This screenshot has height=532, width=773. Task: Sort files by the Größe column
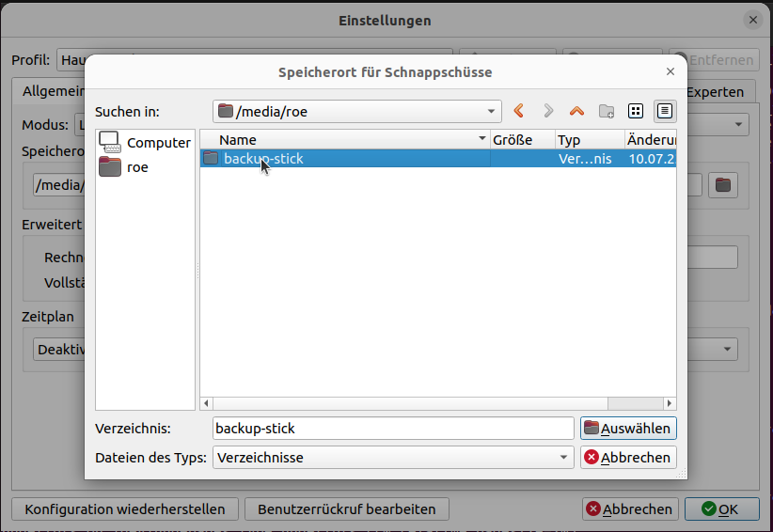(x=521, y=140)
